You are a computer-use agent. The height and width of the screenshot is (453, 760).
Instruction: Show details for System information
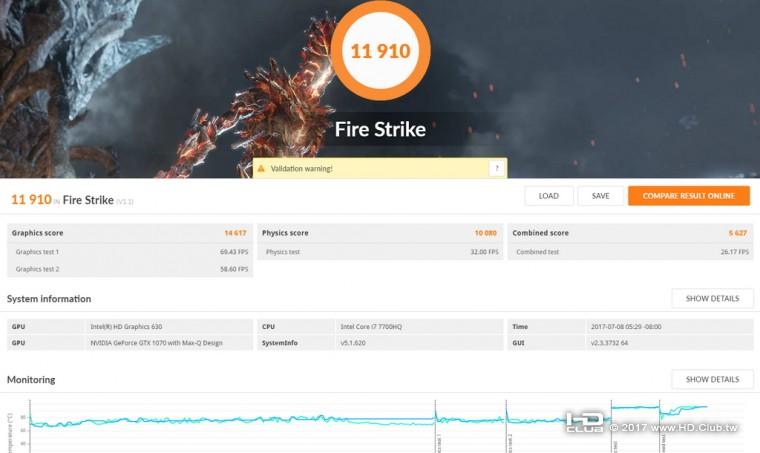click(712, 298)
